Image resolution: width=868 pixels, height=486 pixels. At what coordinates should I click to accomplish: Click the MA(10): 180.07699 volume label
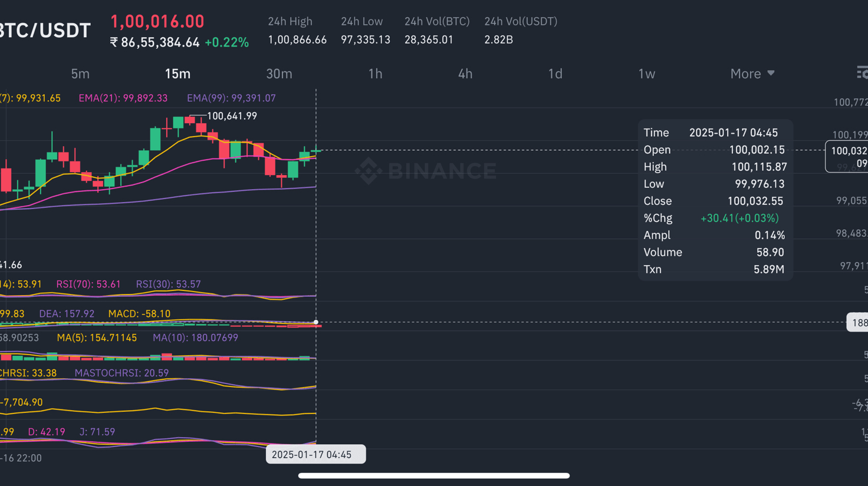(195, 338)
